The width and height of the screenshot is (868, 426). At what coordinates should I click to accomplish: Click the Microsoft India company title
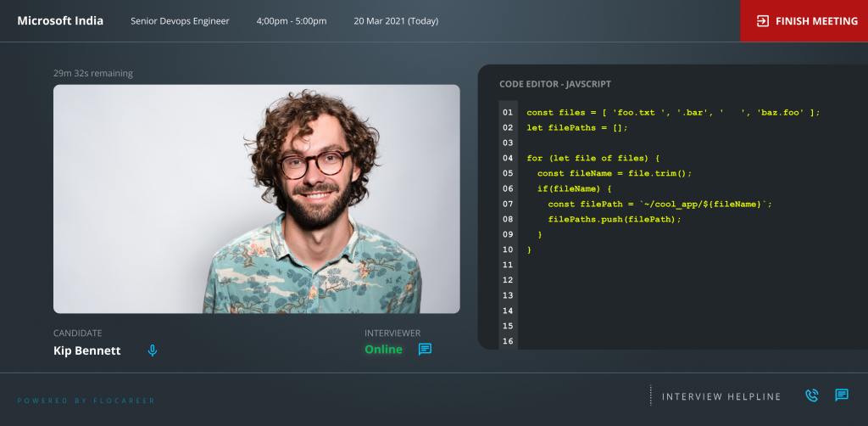pyautogui.click(x=60, y=21)
